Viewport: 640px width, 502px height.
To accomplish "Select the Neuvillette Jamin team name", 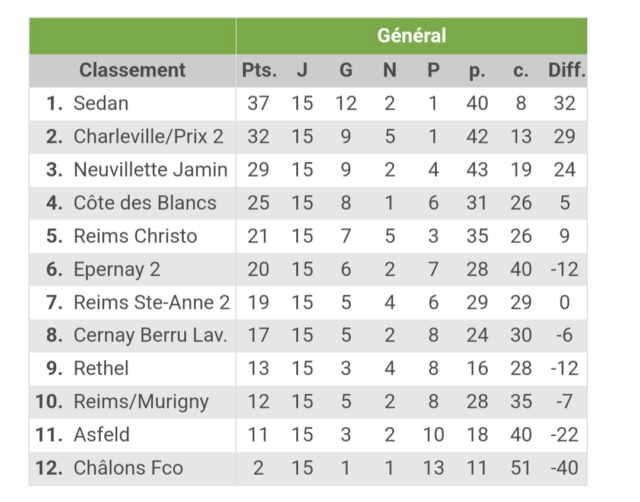I will (x=150, y=170).
